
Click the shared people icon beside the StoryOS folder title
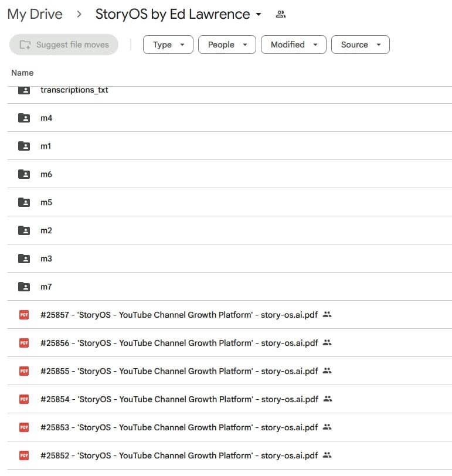click(x=280, y=14)
